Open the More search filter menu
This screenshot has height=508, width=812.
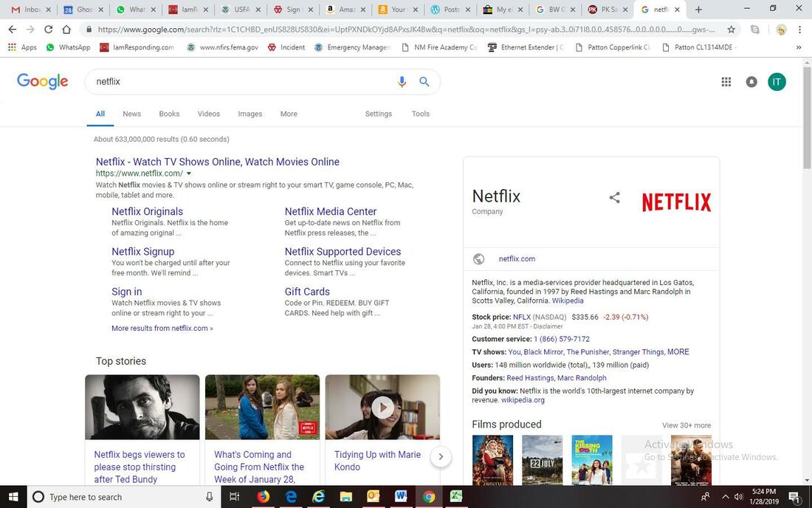pyautogui.click(x=289, y=114)
